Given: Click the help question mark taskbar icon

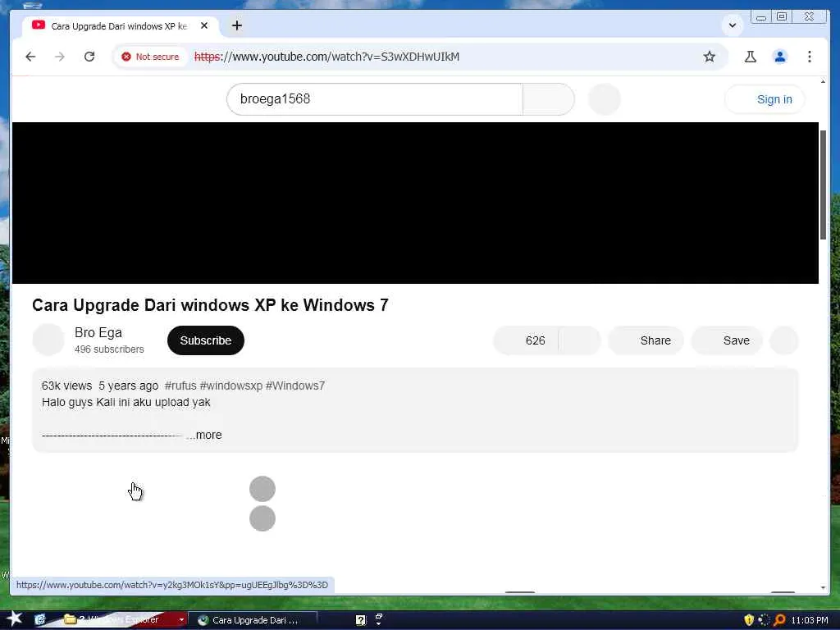Looking at the screenshot, I should pos(361,620).
